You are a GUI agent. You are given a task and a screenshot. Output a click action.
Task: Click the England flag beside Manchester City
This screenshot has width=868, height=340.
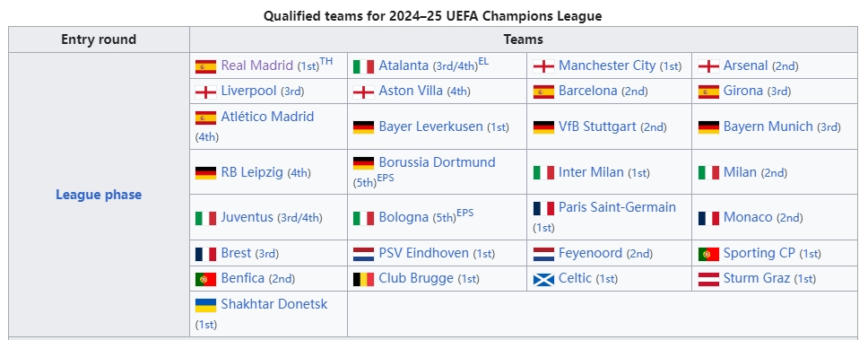543,66
